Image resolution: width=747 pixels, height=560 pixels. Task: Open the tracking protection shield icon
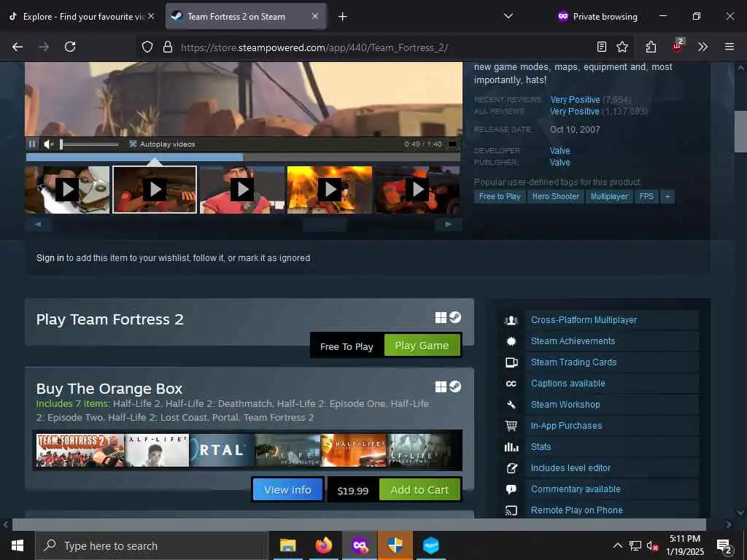[147, 47]
